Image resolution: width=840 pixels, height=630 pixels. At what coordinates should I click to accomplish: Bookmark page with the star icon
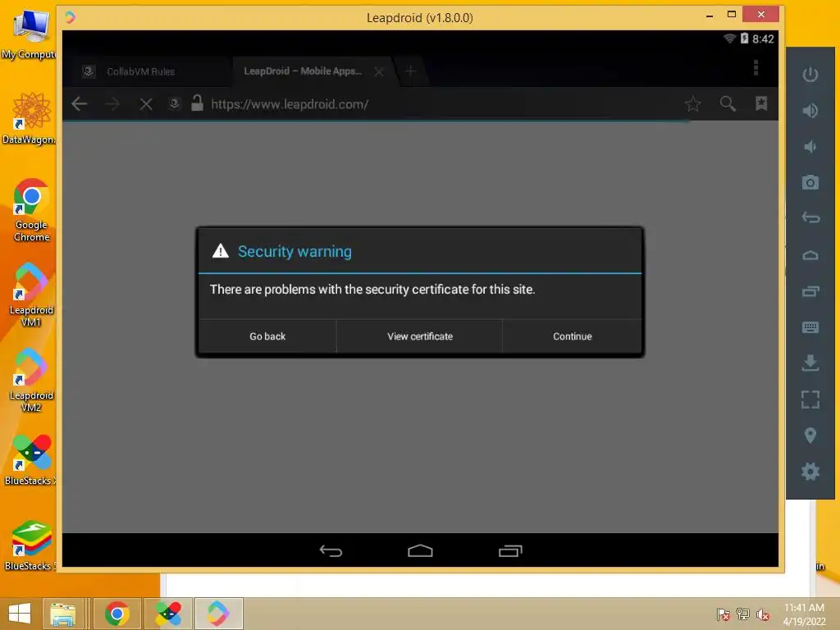pos(692,103)
